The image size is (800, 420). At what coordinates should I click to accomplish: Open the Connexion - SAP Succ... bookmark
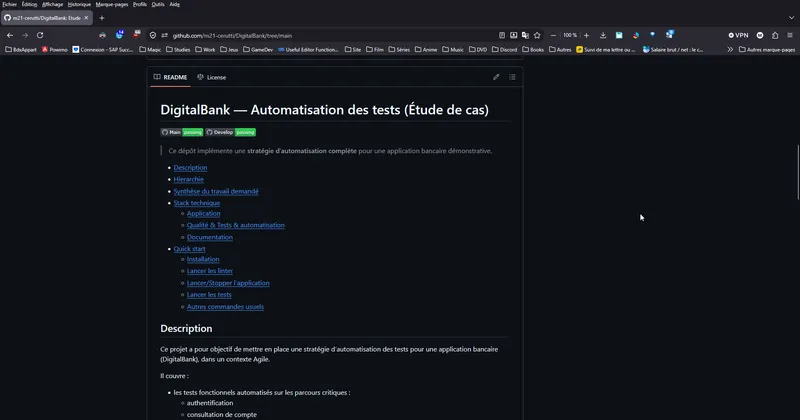click(103, 50)
